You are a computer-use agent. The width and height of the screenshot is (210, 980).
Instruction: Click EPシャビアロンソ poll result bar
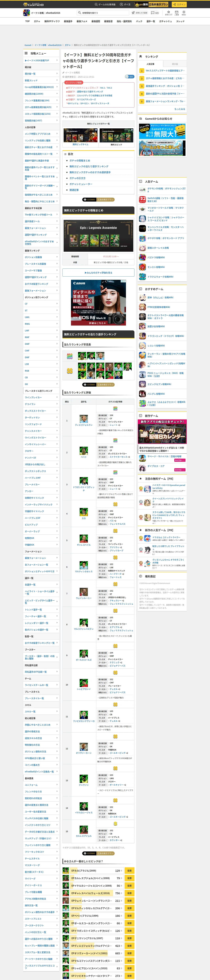pos(96,968)
